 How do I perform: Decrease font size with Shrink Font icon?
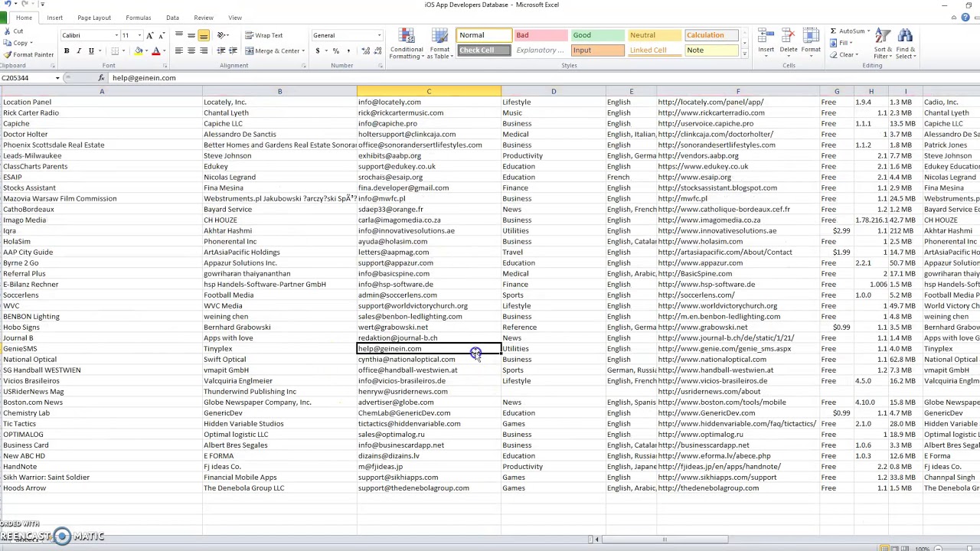coord(161,35)
